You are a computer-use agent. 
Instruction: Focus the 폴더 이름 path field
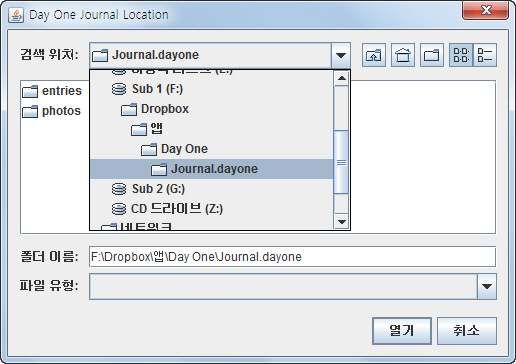[292, 257]
